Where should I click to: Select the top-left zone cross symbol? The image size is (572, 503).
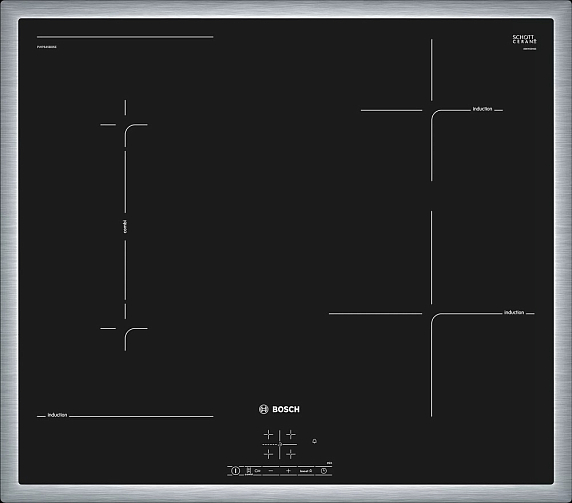[x=268, y=434]
